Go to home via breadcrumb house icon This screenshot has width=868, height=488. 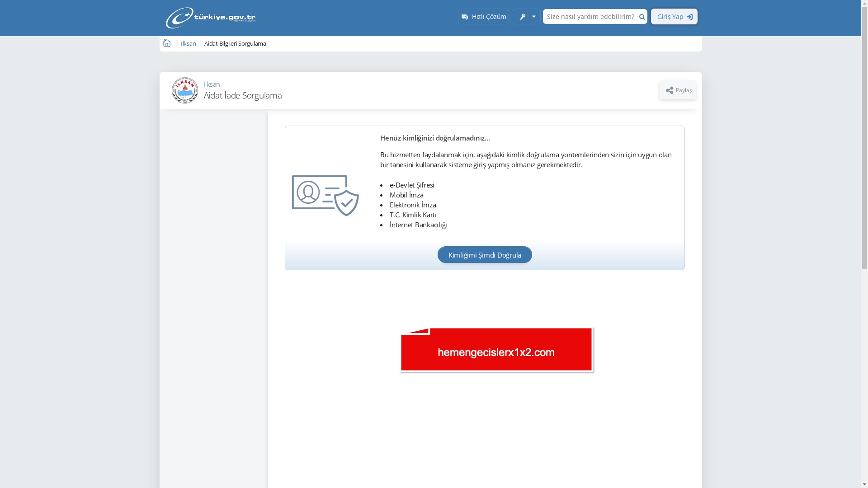click(x=167, y=43)
